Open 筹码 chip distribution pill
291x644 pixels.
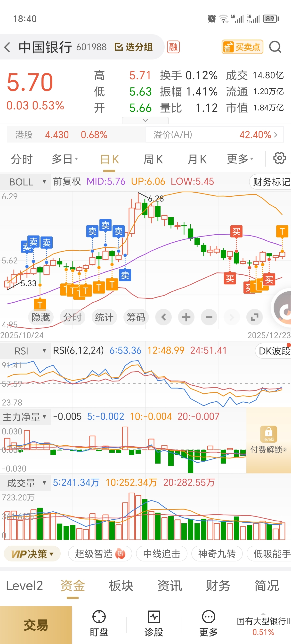tap(136, 317)
